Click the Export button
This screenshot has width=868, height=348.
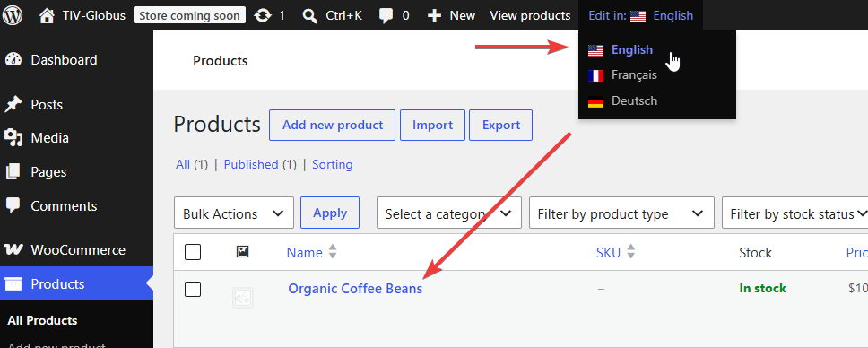coord(501,126)
